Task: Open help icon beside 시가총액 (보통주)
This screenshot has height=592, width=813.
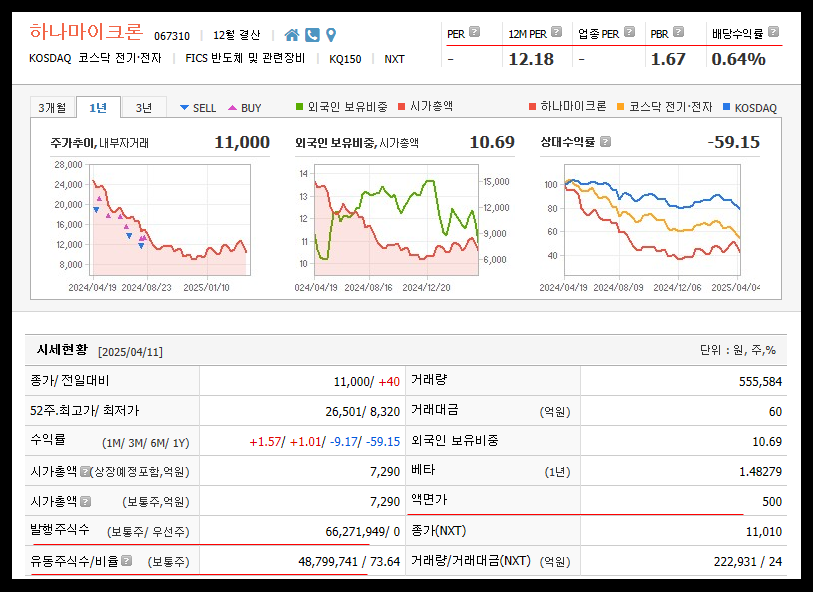Action: [x=86, y=501]
